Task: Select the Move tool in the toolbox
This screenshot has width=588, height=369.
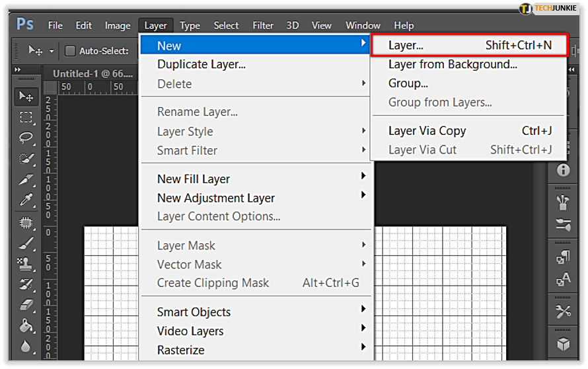Action: [26, 97]
